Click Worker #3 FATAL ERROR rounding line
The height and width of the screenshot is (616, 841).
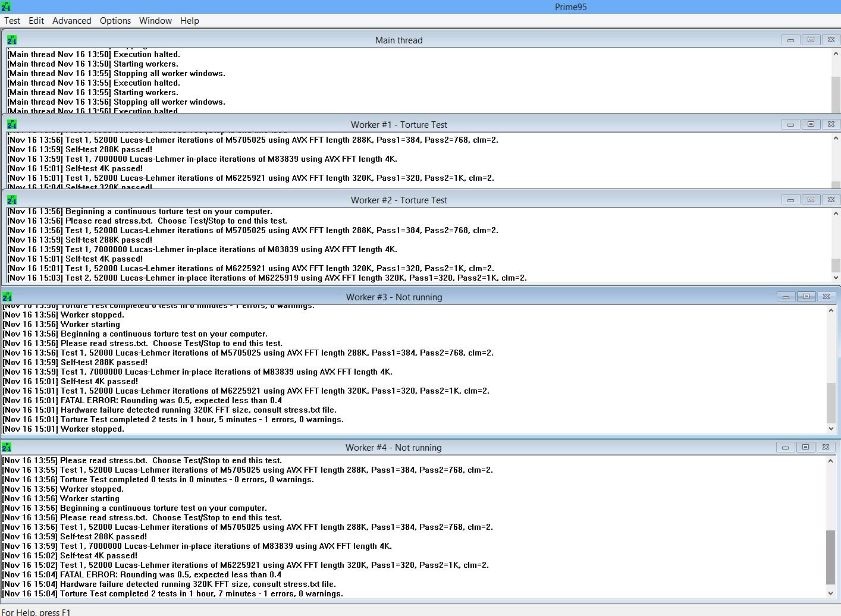point(142,400)
